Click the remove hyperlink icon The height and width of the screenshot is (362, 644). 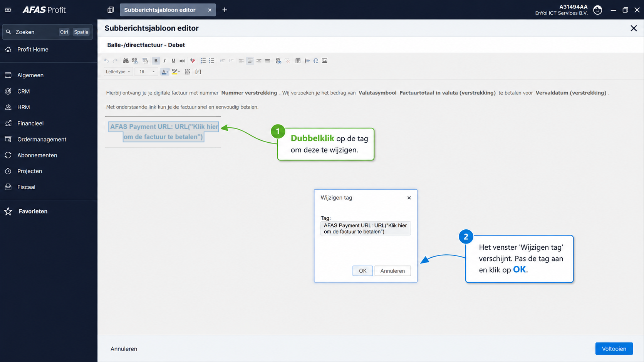[x=288, y=61]
